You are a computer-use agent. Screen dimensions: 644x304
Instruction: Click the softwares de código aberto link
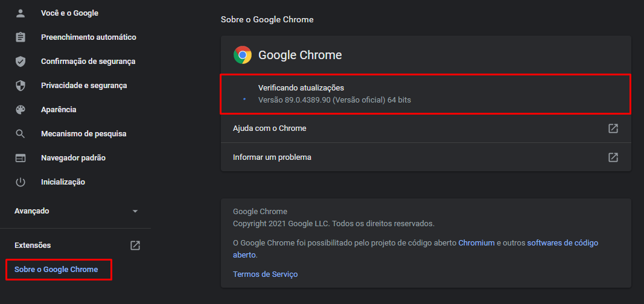(x=562, y=243)
